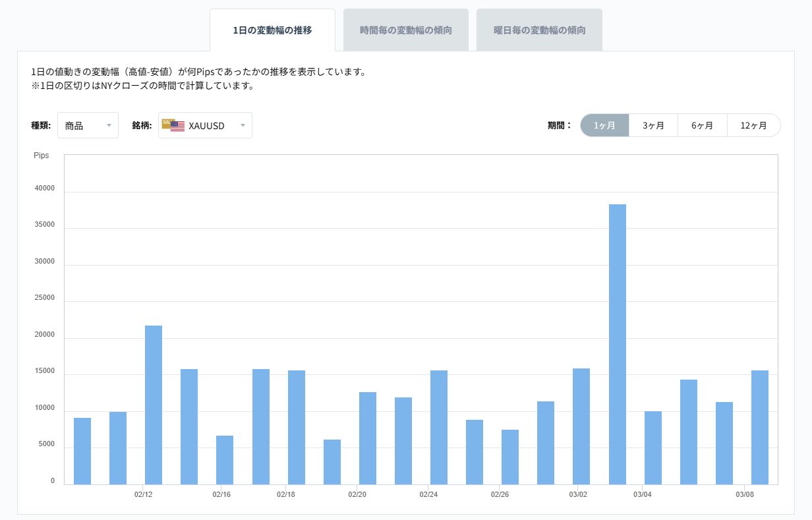Switch to the 時間毎の変動幅の傾向 tab
This screenshot has height=520, width=812.
(405, 29)
